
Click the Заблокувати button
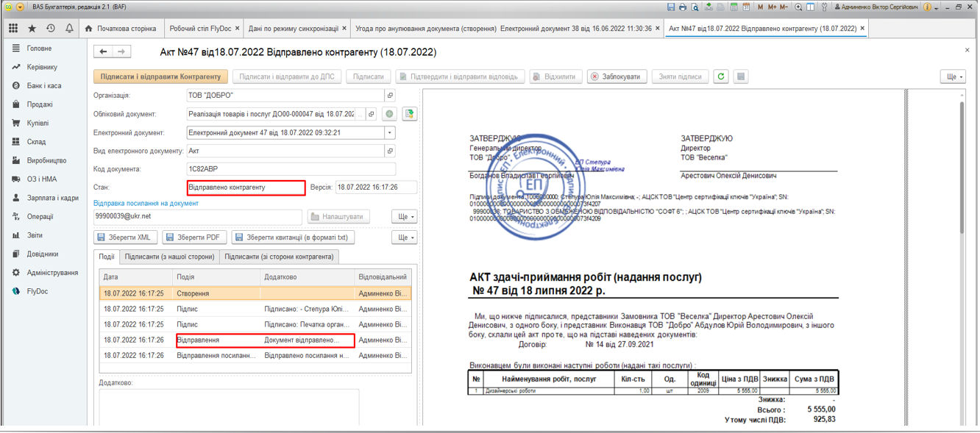pos(616,76)
